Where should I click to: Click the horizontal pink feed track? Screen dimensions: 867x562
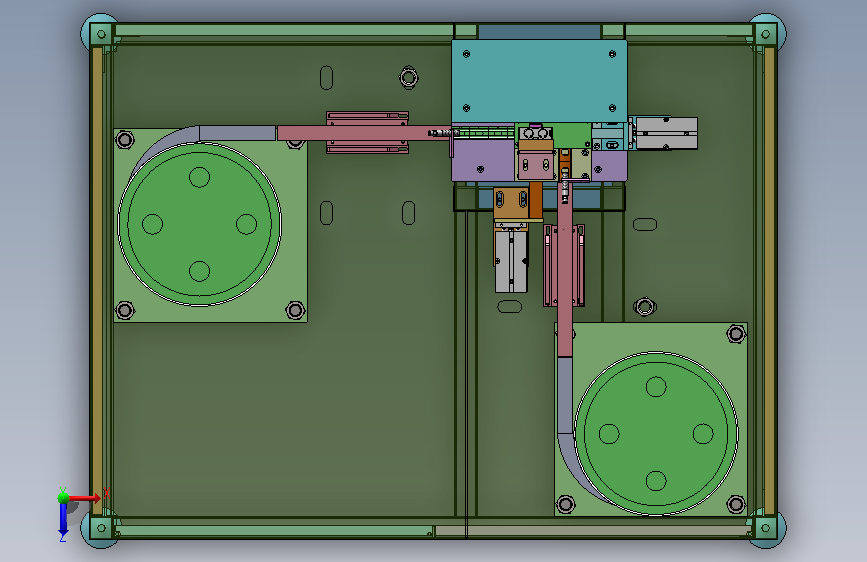[364, 133]
